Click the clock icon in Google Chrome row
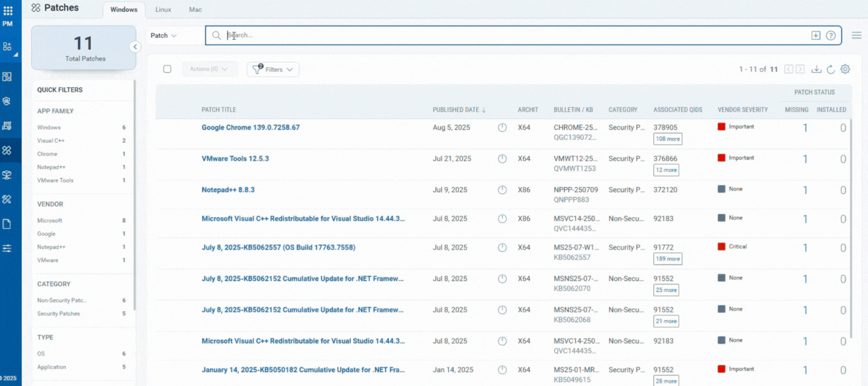Viewport: 868px width, 386px height. click(x=502, y=128)
